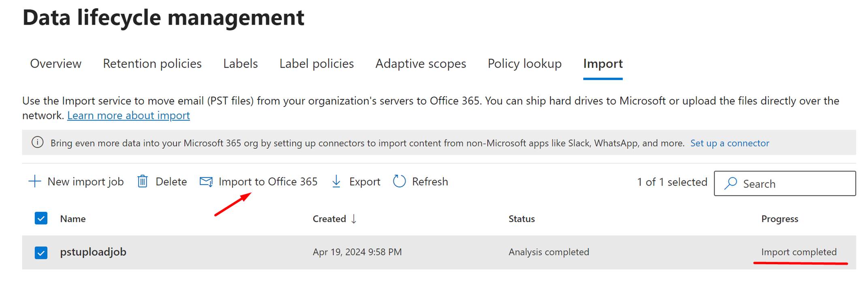Viewport: 868px width, 284px height.
Task: Open the pstuploadjob import job
Action: click(x=93, y=252)
